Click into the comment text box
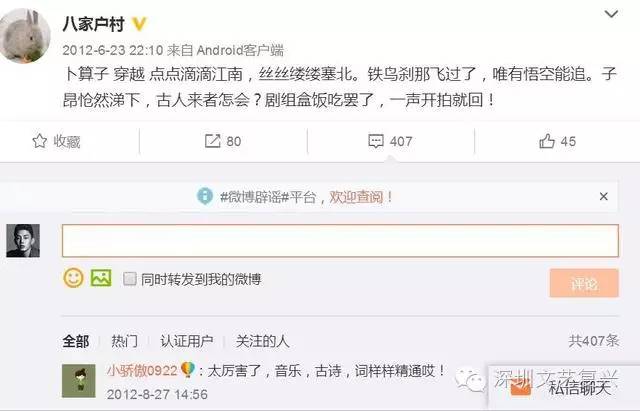 [340, 240]
